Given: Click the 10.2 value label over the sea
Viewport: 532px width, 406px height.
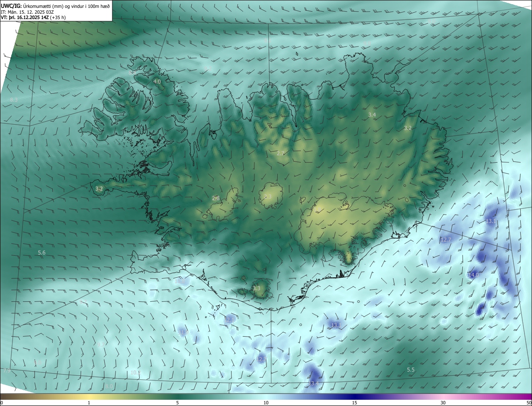Looking at the screenshot, I should (x=135, y=372).
